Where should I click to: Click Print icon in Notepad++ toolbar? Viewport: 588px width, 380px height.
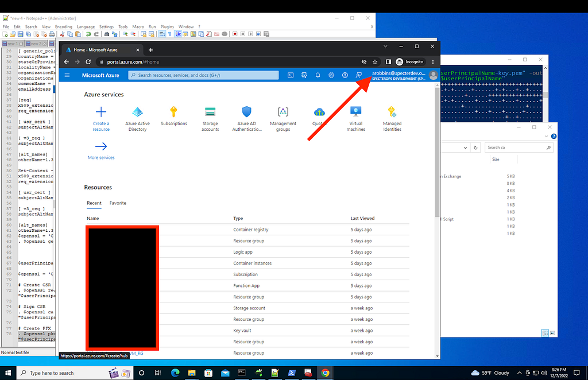click(x=52, y=34)
